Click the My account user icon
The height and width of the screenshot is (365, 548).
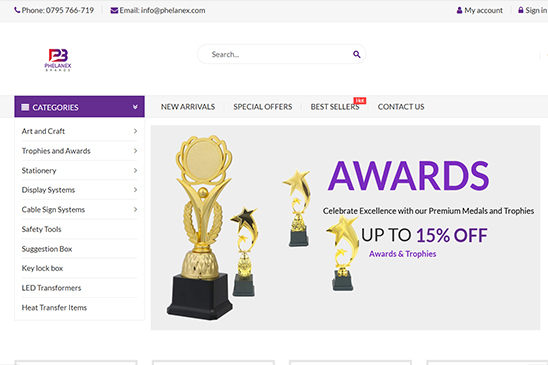point(459,10)
